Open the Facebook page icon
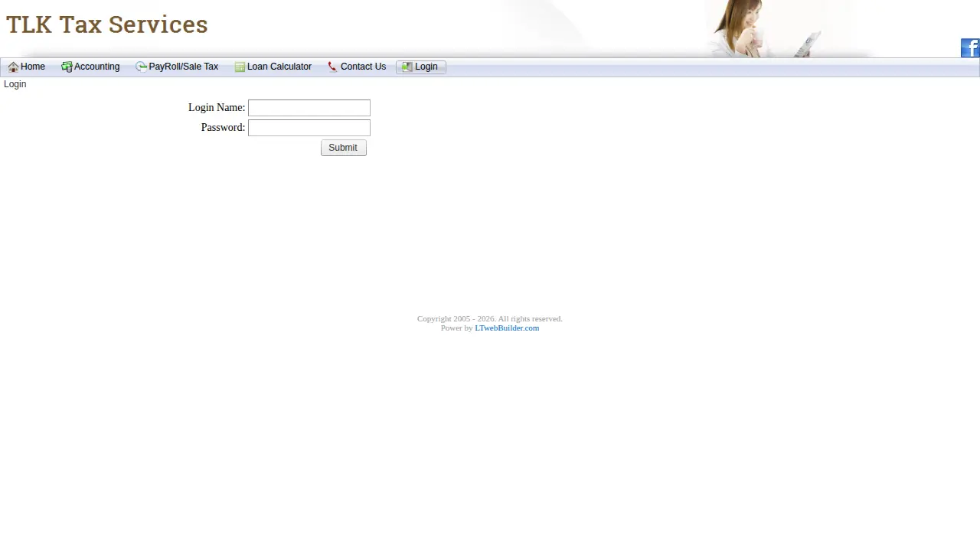The image size is (980, 551). tap(970, 47)
